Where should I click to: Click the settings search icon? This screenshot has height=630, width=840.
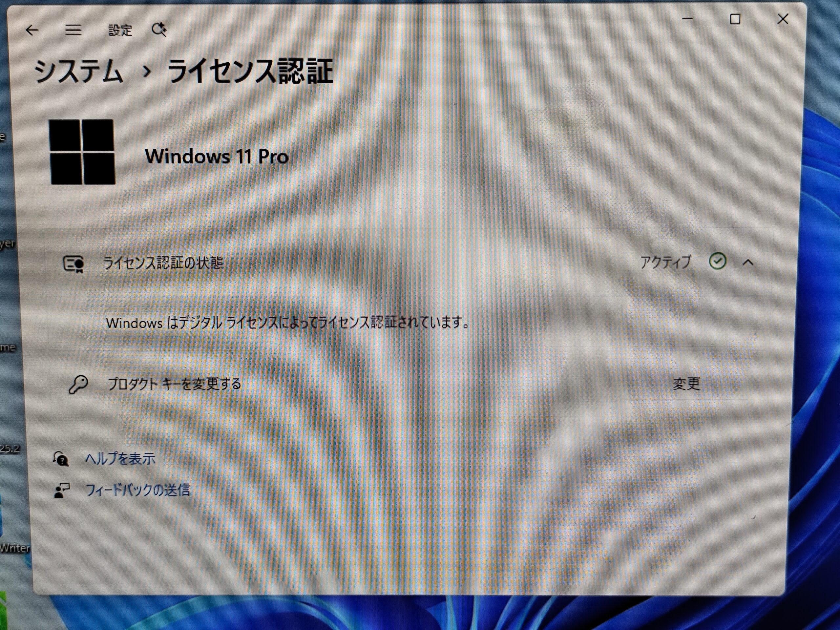click(159, 30)
